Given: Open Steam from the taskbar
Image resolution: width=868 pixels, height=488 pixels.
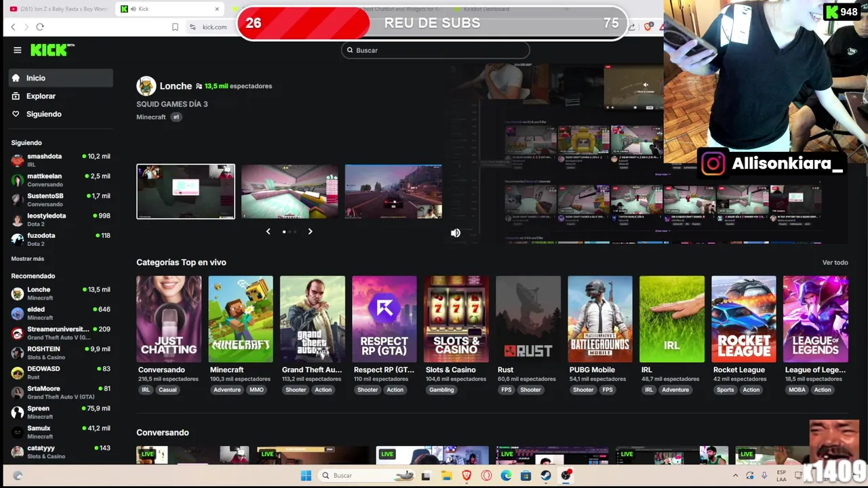Looking at the screenshot, I should coord(546,476).
